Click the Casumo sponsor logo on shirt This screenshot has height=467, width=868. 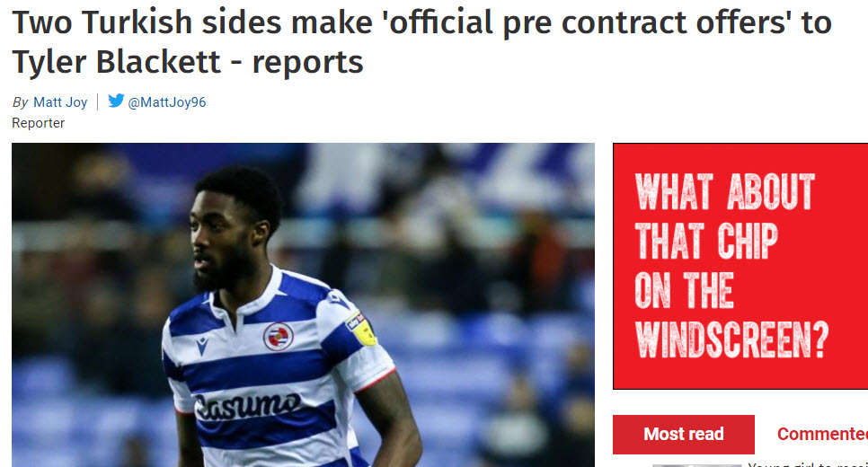[x=248, y=406]
